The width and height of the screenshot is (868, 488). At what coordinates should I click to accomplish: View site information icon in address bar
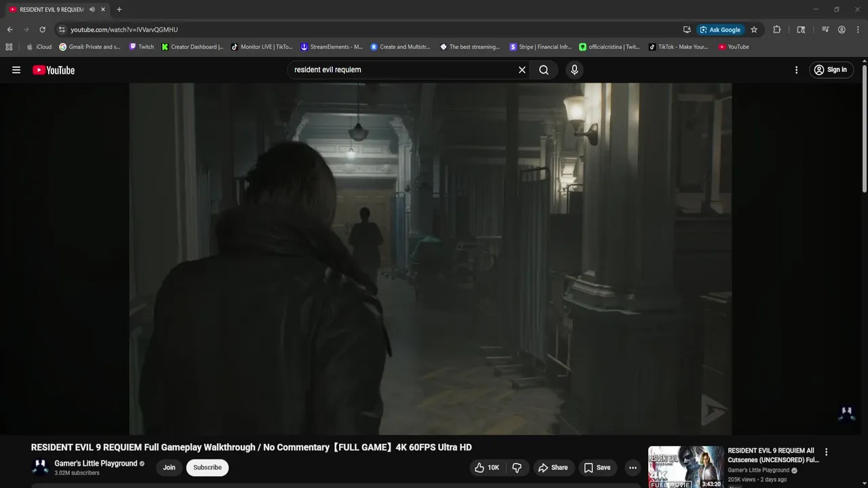click(x=62, y=30)
